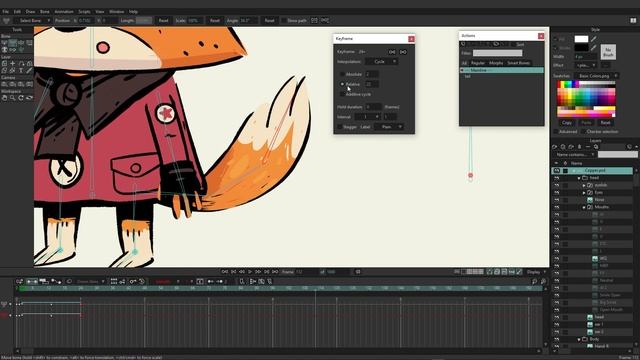
Task: Switch to the Morphs tab in Actions
Action: click(496, 63)
